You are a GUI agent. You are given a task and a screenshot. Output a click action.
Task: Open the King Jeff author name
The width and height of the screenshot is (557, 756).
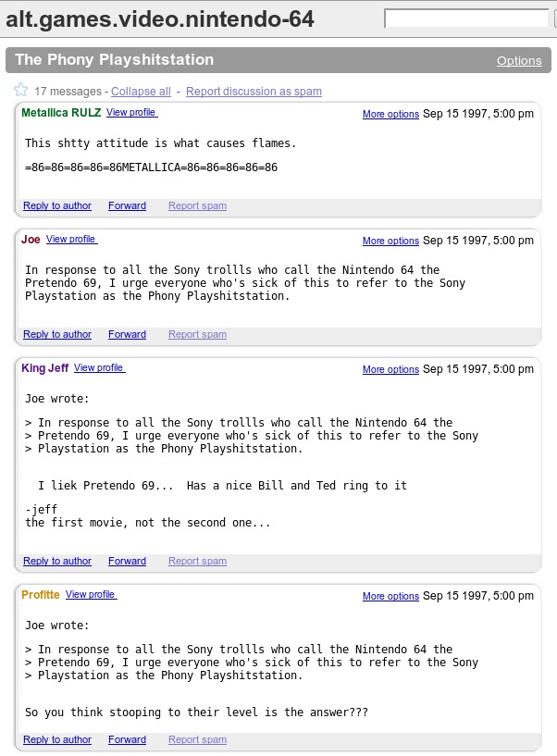coord(44,368)
